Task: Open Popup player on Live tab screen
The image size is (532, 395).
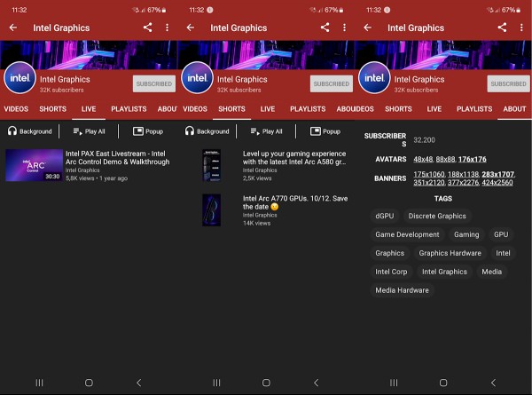Action: point(148,131)
